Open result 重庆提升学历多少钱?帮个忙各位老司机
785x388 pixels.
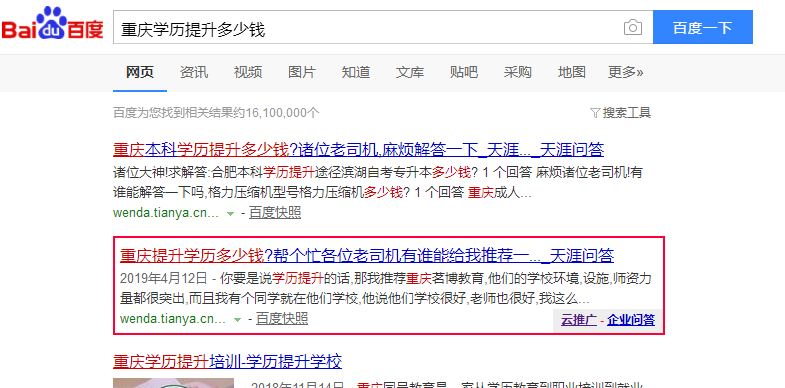[367, 256]
